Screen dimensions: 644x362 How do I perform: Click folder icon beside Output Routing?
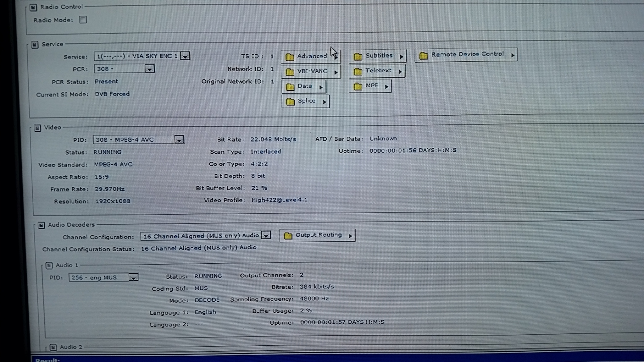[288, 236]
